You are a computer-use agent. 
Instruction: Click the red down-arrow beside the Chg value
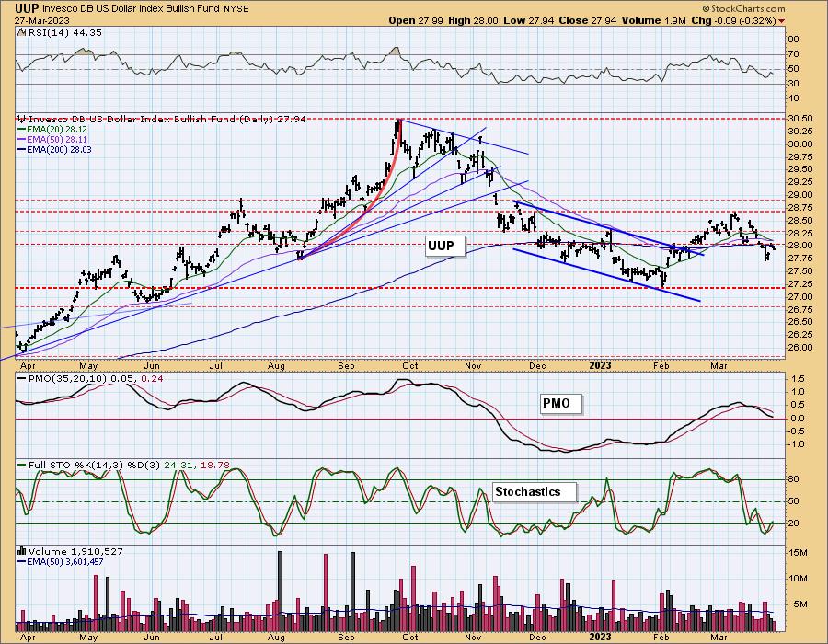click(781, 21)
